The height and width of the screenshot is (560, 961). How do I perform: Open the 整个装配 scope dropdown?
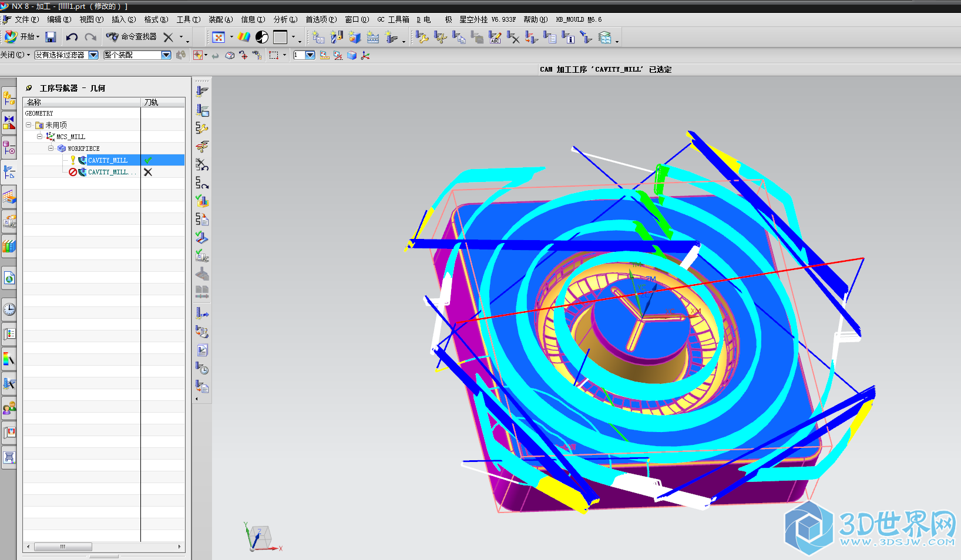pos(166,55)
